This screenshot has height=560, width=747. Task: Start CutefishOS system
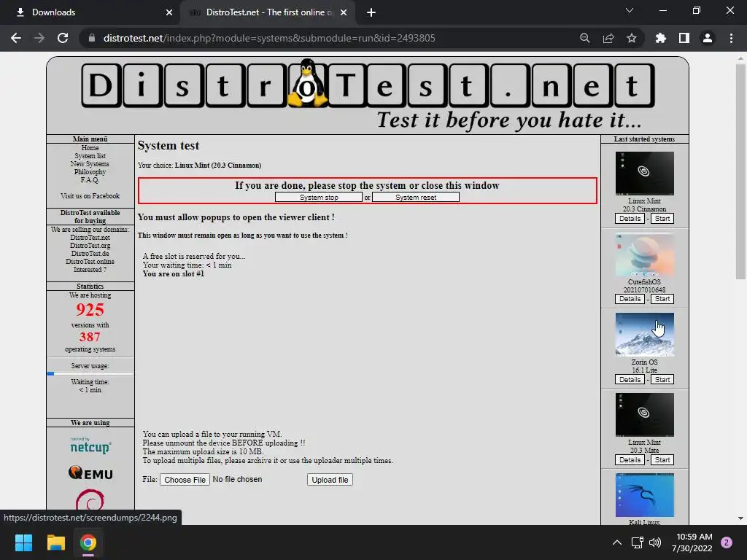point(662,299)
